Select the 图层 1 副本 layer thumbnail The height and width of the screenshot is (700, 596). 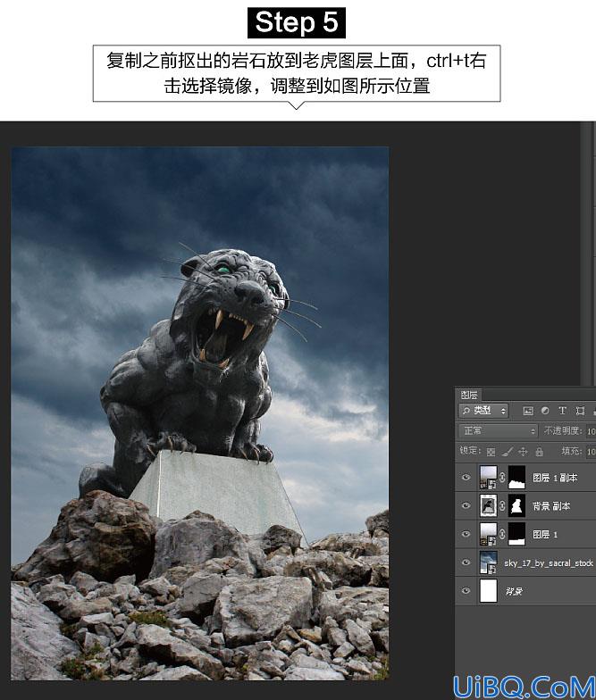coord(488,477)
